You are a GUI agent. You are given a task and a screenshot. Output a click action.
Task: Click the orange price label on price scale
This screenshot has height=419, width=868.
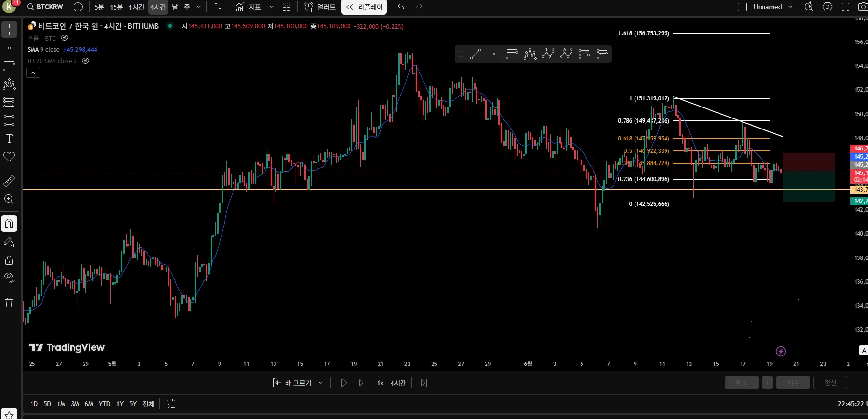tap(859, 190)
